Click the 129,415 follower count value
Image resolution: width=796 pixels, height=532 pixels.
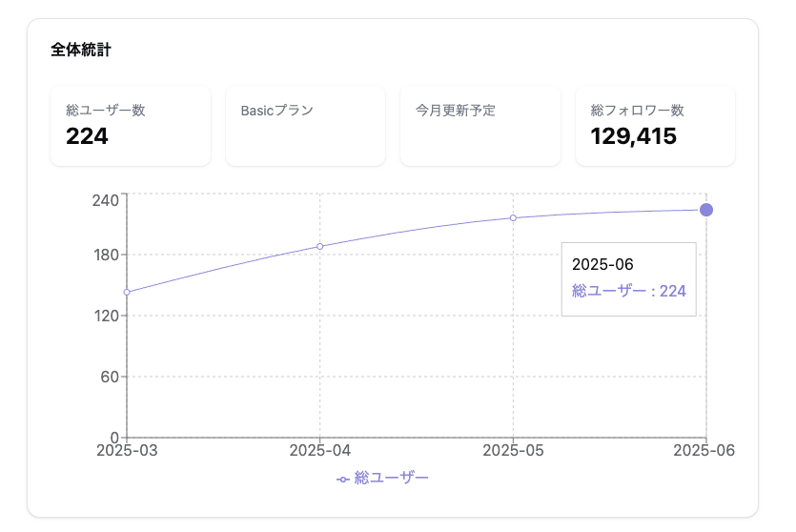click(634, 137)
